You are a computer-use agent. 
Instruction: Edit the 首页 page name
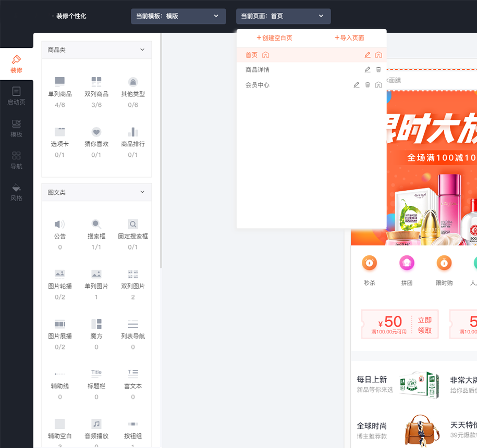(368, 55)
